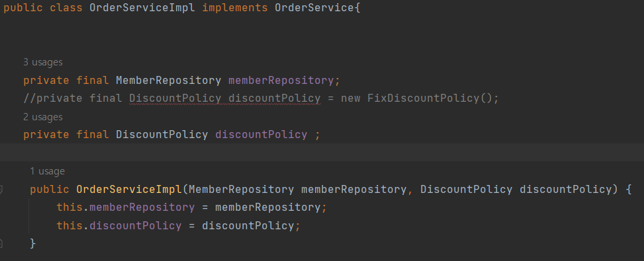The height and width of the screenshot is (261, 644).
Task: Open the "2 usages" hint above discountPolicy field
Action: [43, 117]
